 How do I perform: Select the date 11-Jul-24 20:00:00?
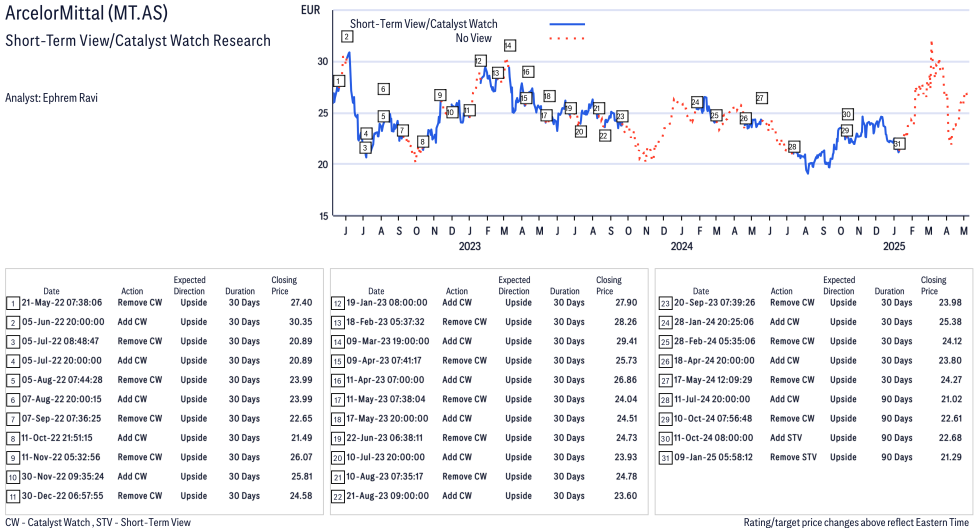(x=712, y=399)
